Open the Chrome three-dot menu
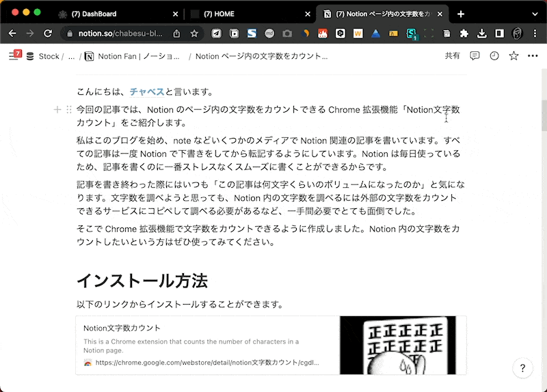The height and width of the screenshot is (392, 547). pos(535,33)
